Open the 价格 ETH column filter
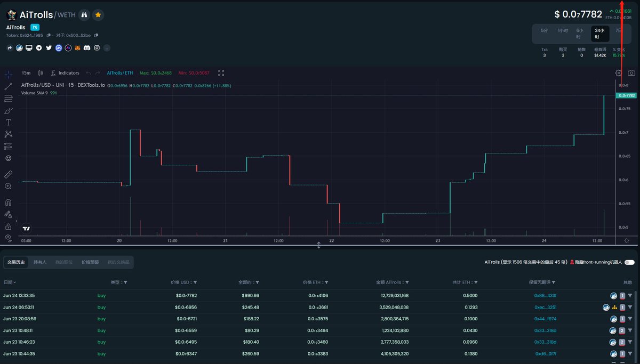 coord(326,282)
